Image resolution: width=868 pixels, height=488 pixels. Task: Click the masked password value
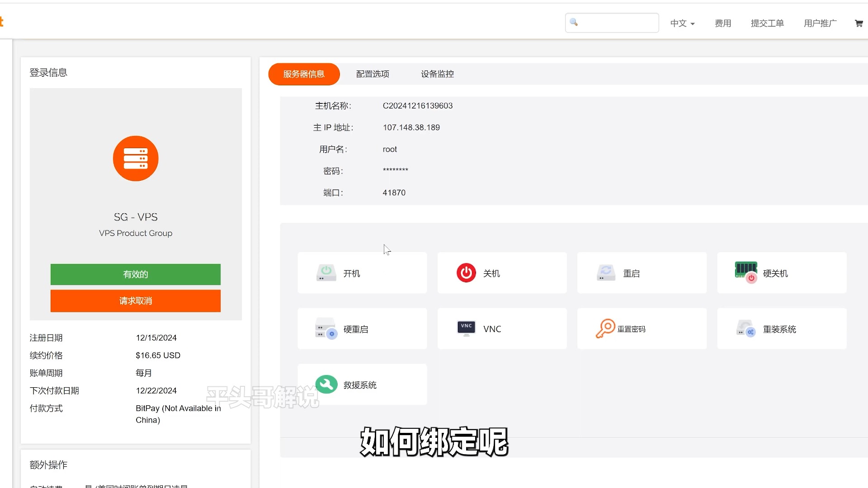395,170
